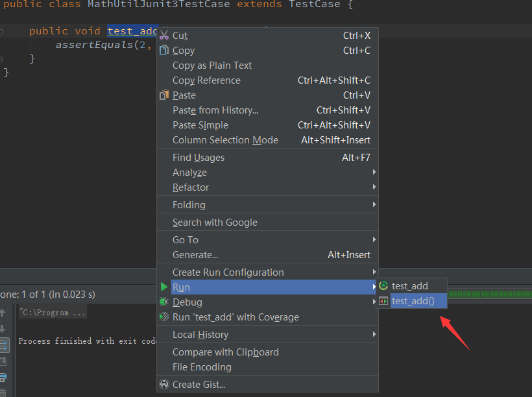Click the green test progress bar
This screenshot has width=532, height=397.
pyautogui.click(x=490, y=294)
